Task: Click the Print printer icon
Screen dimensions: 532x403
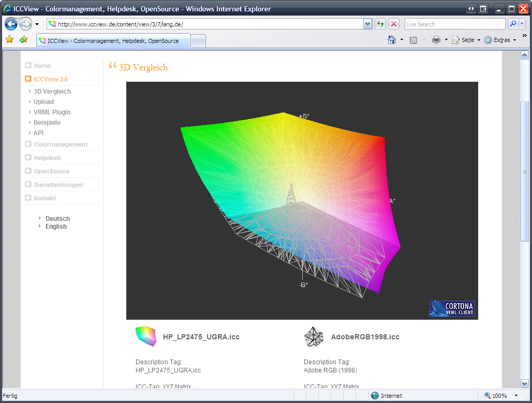Action: tap(436, 40)
